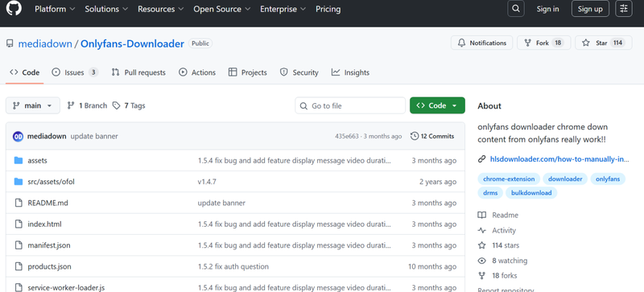Expand the Resources menu
644x292 pixels.
(160, 9)
